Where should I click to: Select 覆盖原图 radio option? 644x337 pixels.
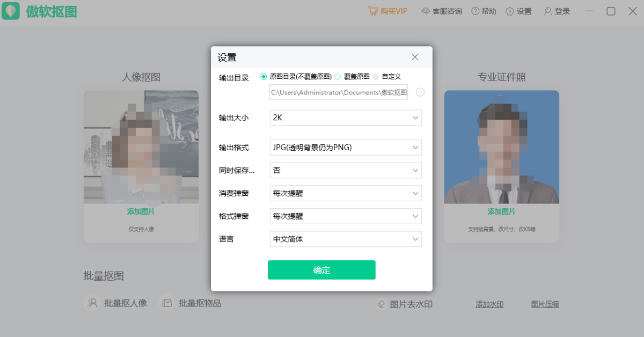pyautogui.click(x=338, y=77)
